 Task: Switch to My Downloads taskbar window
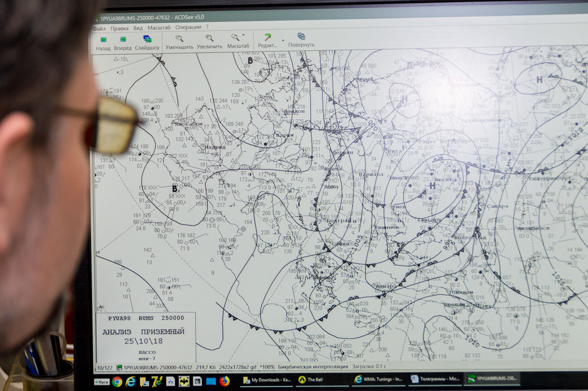click(268, 380)
